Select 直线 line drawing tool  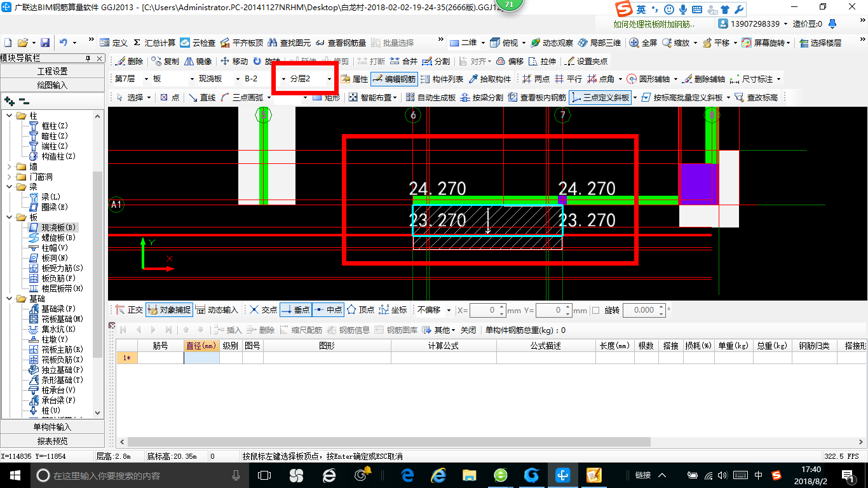tap(202, 97)
